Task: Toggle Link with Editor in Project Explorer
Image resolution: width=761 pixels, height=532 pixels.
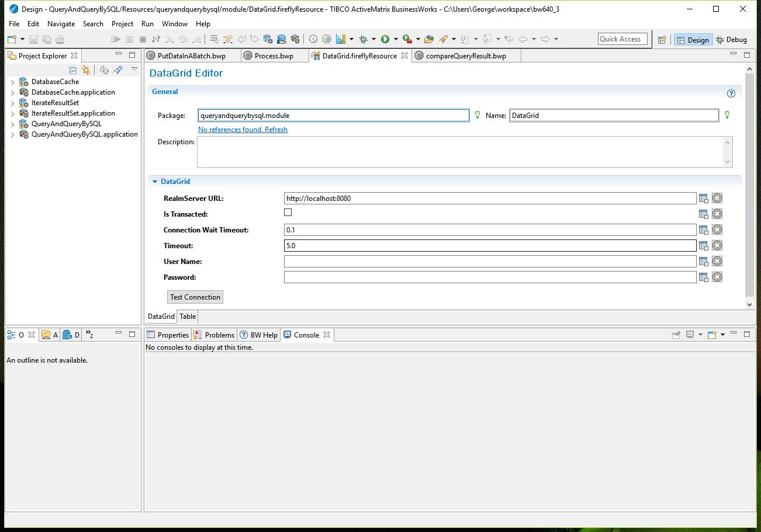Action: click(86, 70)
